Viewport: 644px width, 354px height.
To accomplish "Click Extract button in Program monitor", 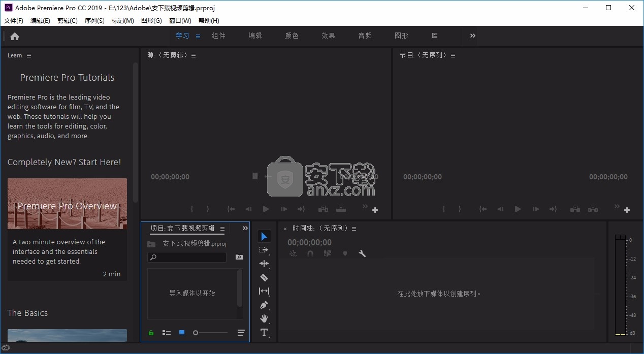I will point(593,209).
